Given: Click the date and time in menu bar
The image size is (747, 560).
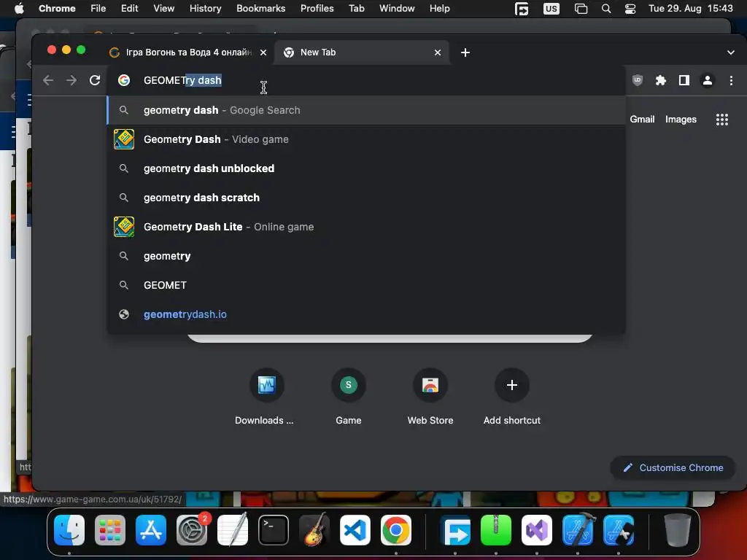Looking at the screenshot, I should coord(690,9).
